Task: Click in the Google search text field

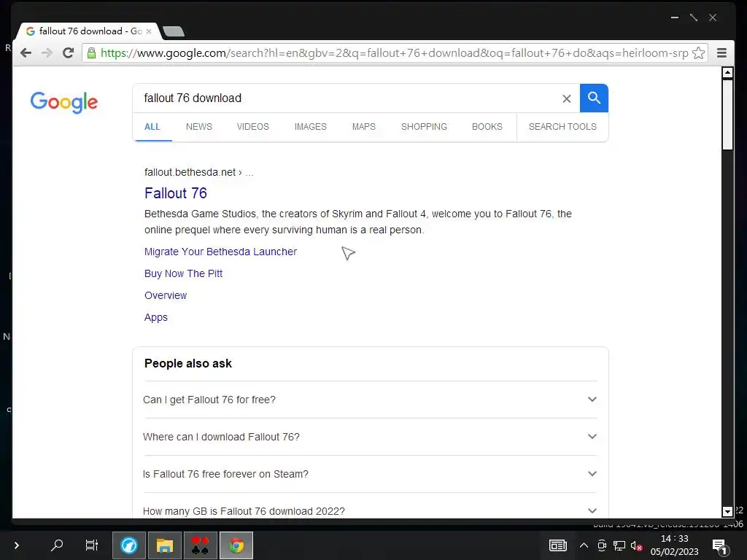Action: pos(347,98)
